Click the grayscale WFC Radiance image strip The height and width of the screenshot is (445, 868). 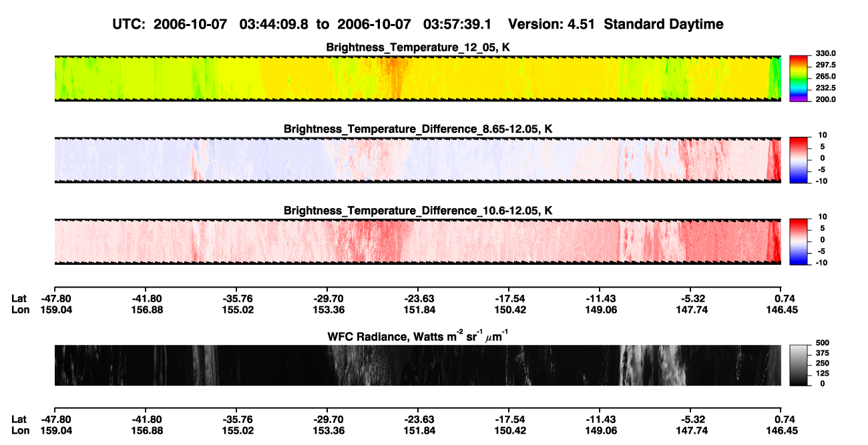[418, 366]
